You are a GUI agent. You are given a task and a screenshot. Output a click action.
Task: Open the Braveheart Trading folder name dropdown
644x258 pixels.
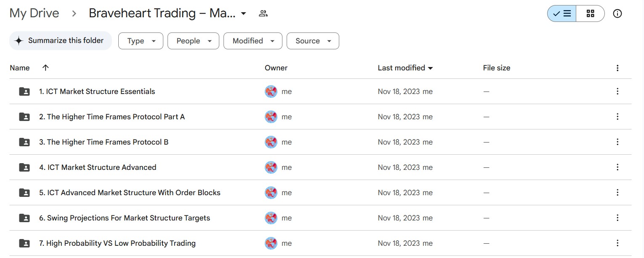tap(243, 13)
